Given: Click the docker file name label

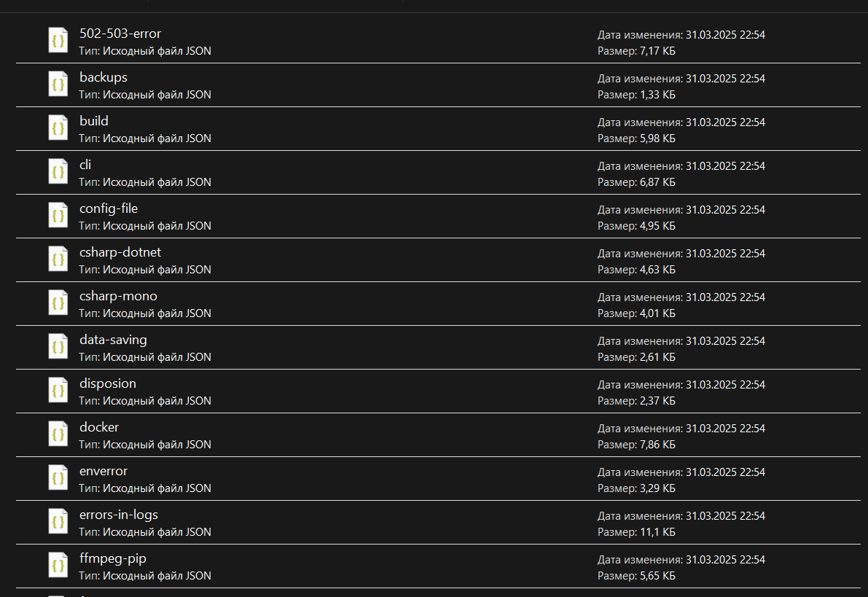Looking at the screenshot, I should tap(99, 427).
